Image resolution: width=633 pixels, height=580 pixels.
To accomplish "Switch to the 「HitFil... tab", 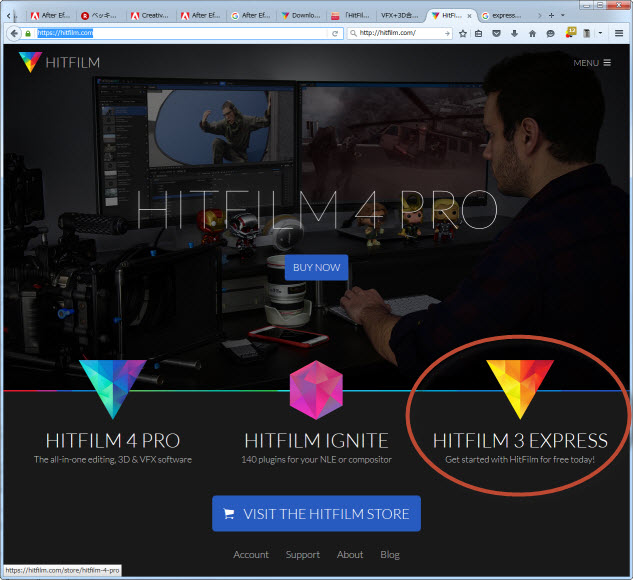I will pyautogui.click(x=350, y=16).
